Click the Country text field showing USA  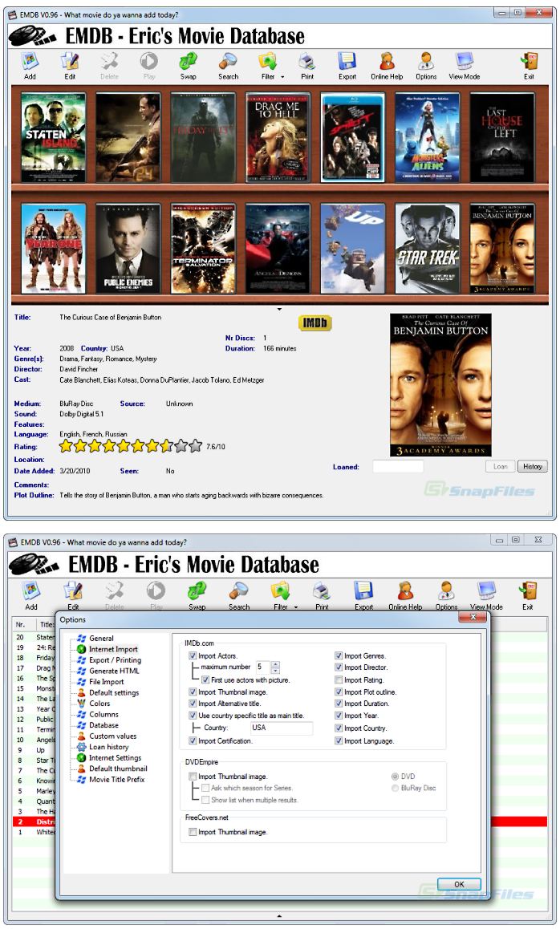pyautogui.click(x=282, y=728)
